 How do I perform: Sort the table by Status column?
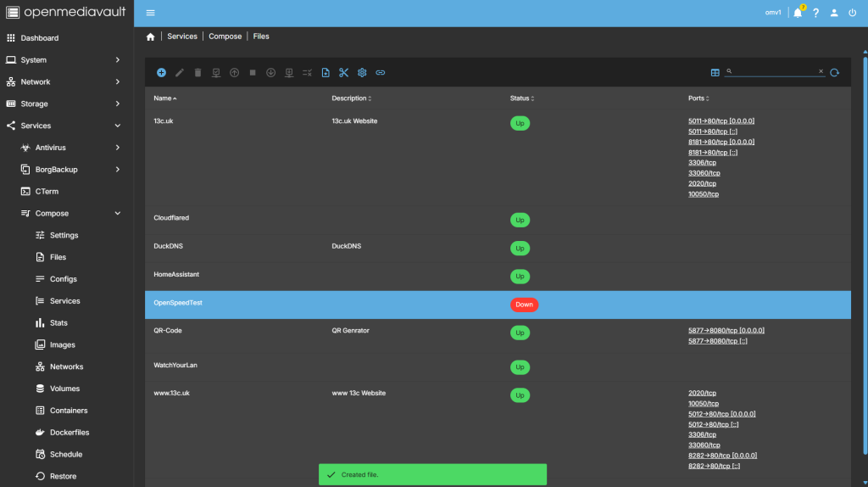(522, 98)
